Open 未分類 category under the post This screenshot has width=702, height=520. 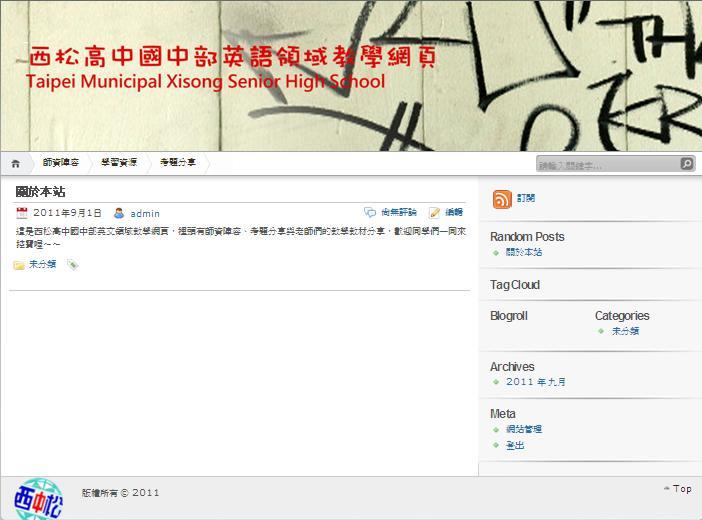pyautogui.click(x=43, y=264)
